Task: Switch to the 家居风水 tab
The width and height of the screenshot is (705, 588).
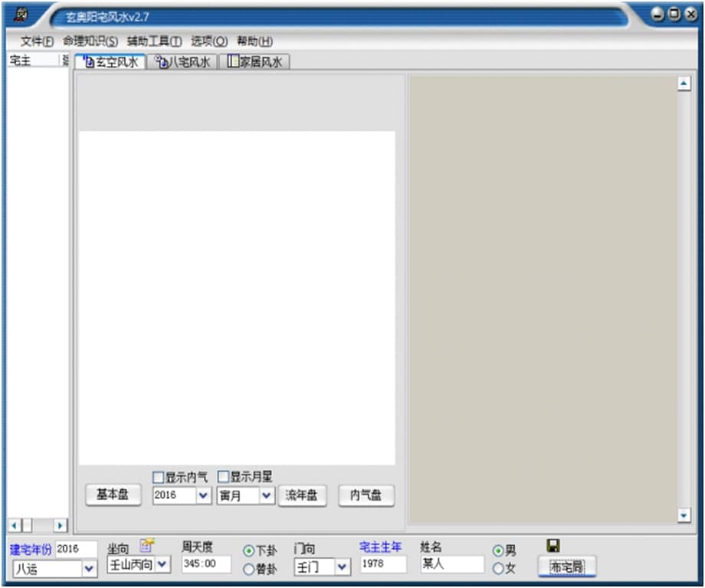Action: [x=255, y=61]
